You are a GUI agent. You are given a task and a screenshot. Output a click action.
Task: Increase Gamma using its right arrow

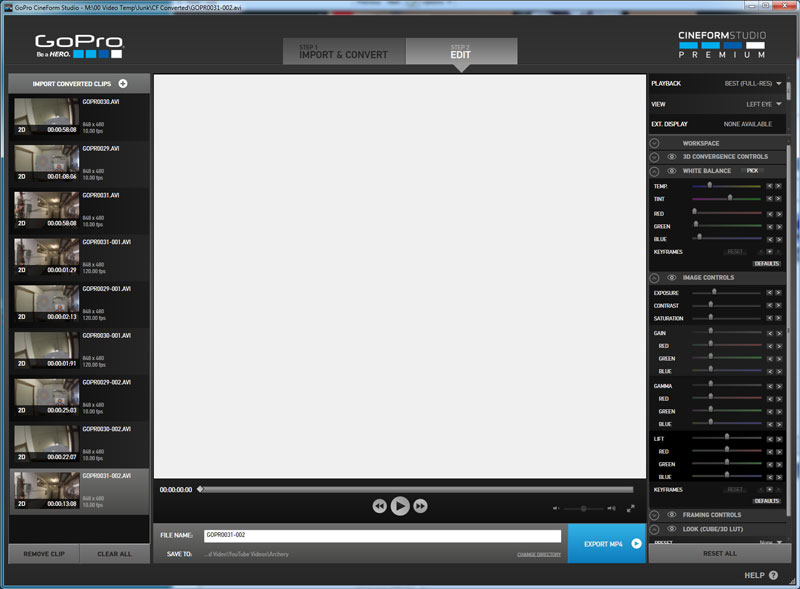point(778,386)
